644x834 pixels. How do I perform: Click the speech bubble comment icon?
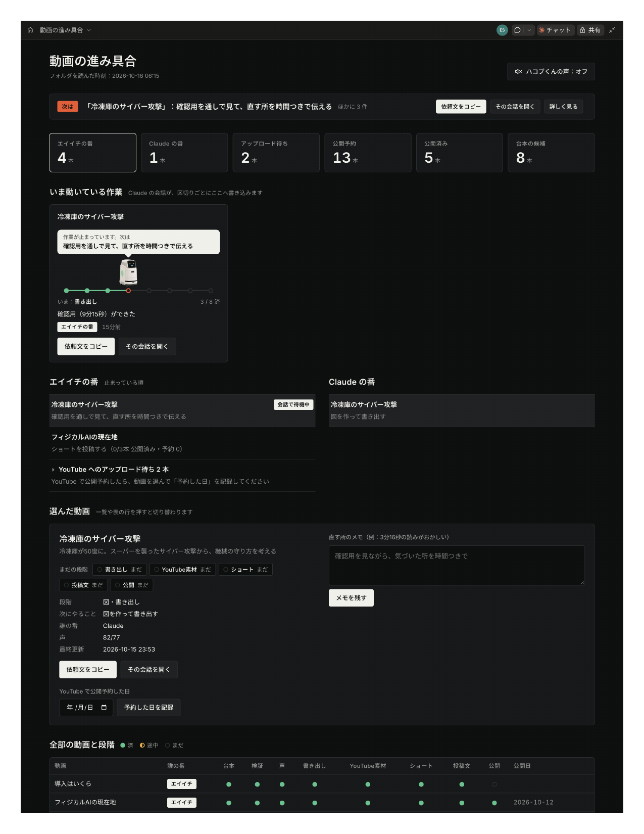pyautogui.click(x=517, y=30)
